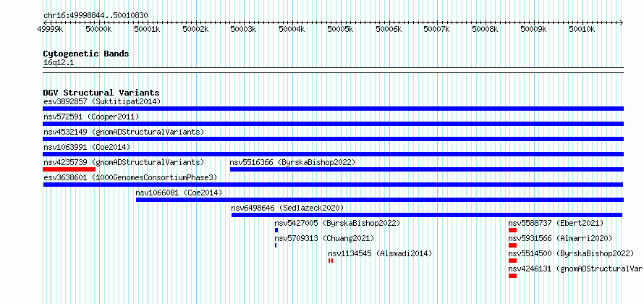This screenshot has width=644, height=304.
Task: Click the blue bar for nsv572591
Action: pos(333,124)
